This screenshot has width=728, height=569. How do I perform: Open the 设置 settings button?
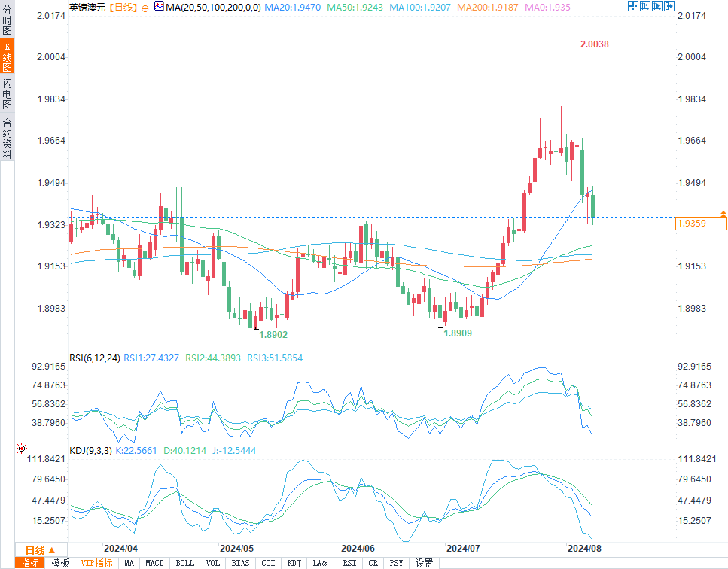(x=424, y=563)
